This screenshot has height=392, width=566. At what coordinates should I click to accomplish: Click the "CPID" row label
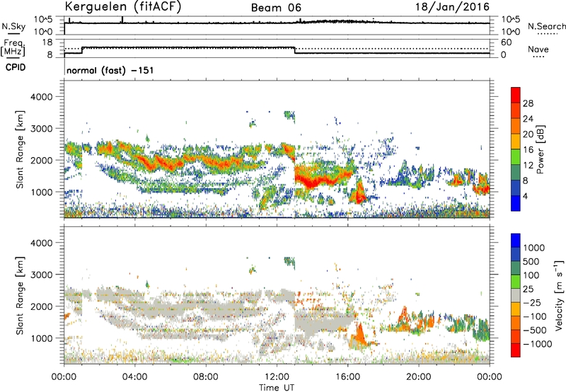[16, 67]
